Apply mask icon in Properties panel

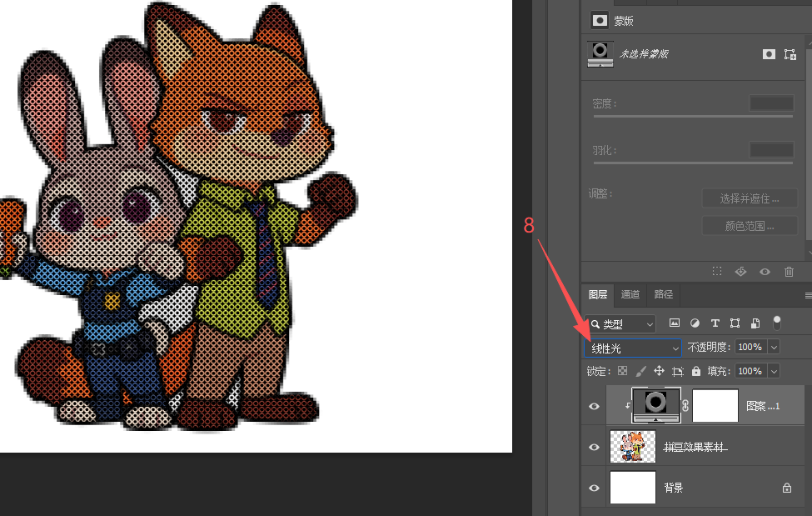(x=740, y=271)
